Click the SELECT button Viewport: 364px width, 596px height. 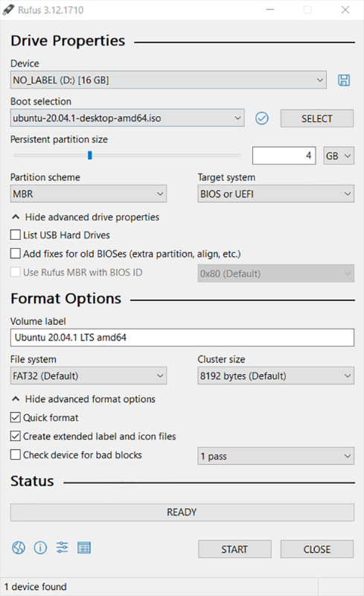pyautogui.click(x=317, y=118)
